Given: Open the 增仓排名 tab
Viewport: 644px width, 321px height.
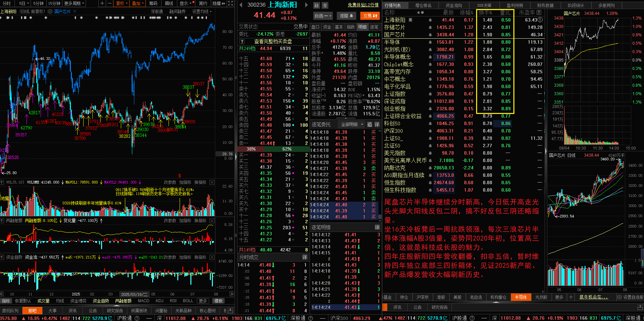Looking at the screenshot, I should coord(423,5).
